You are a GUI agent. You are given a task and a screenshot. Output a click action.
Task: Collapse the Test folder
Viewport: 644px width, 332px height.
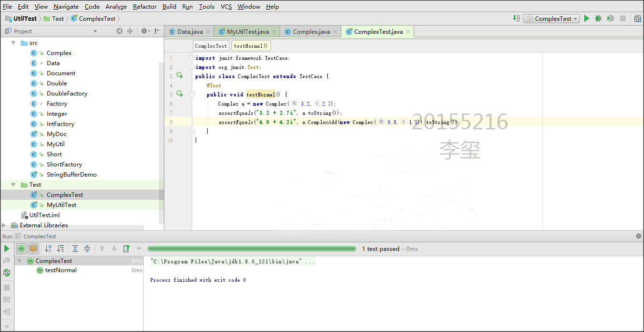(13, 185)
